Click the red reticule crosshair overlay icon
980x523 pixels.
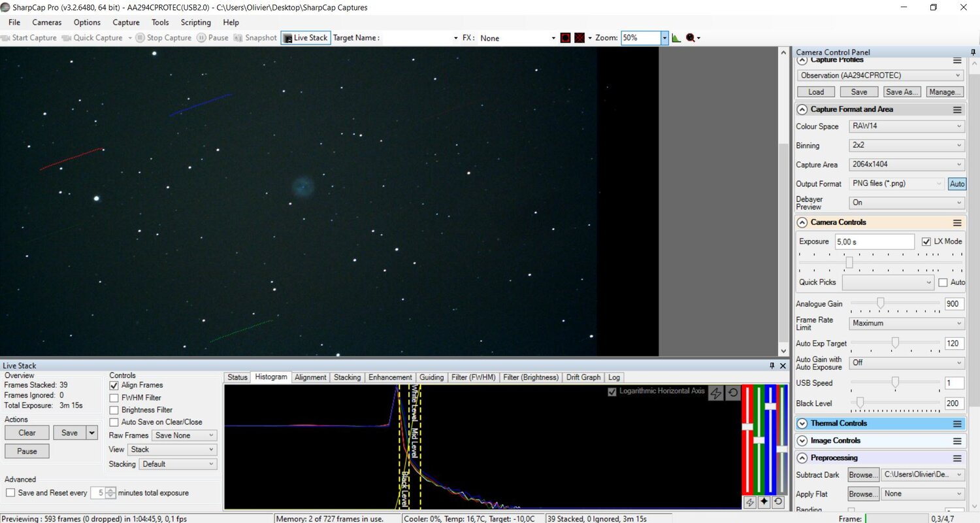click(x=579, y=38)
